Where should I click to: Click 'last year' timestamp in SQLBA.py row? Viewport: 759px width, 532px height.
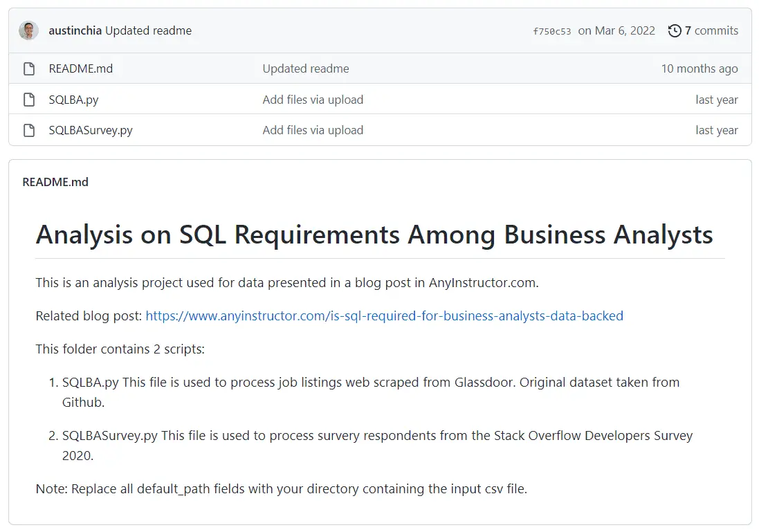716,100
